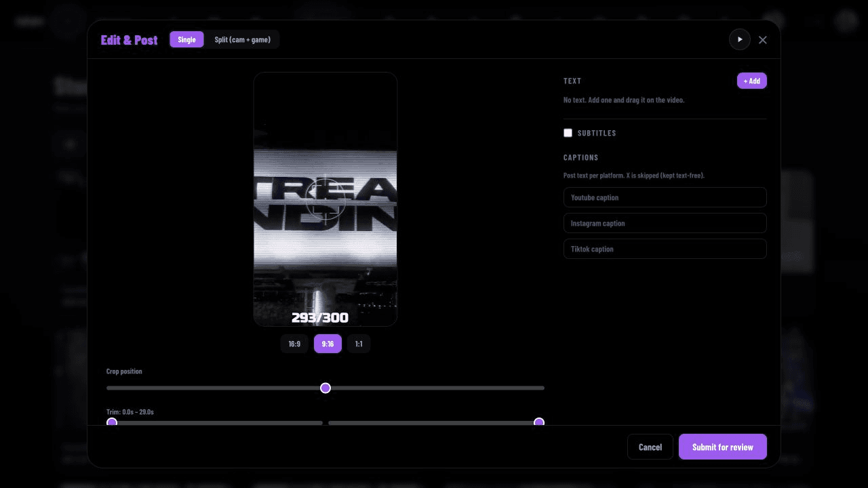The image size is (868, 488).
Task: Click the 293/300 counter text in preview
Action: [x=320, y=317]
